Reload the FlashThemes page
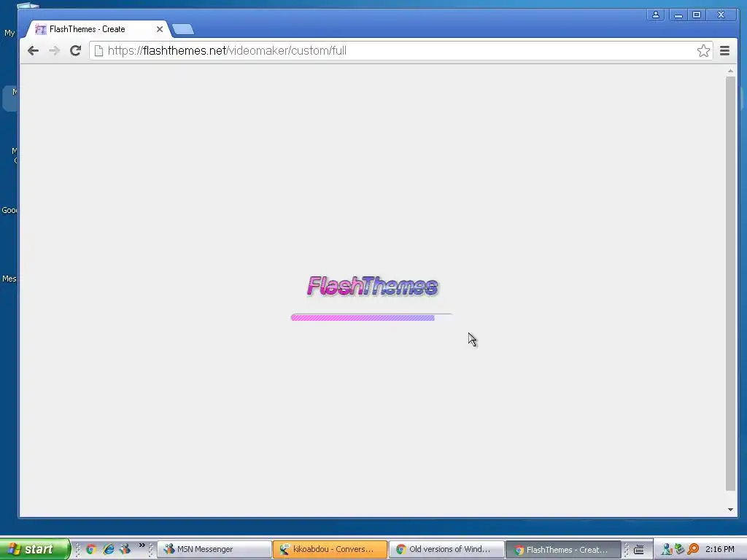Image resolution: width=747 pixels, height=560 pixels. 75,50
